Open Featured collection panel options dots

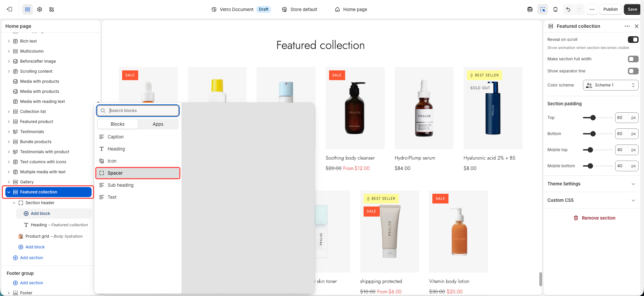coord(627,26)
